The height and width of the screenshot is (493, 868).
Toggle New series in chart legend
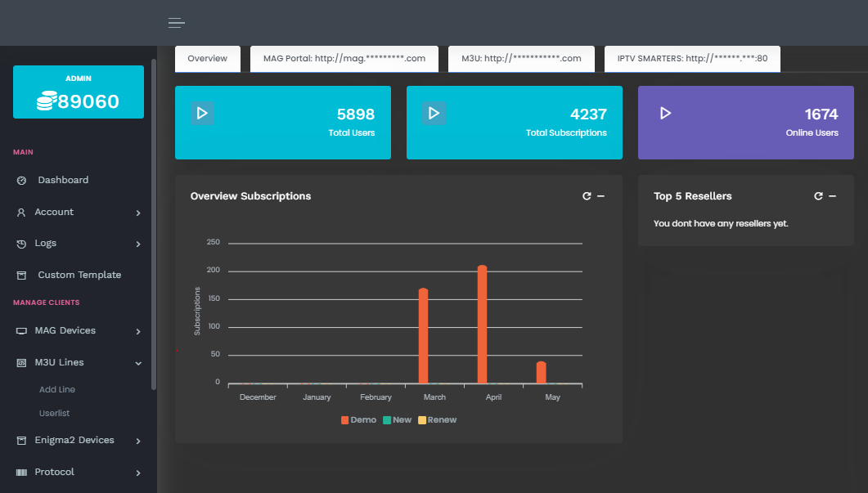pos(397,419)
